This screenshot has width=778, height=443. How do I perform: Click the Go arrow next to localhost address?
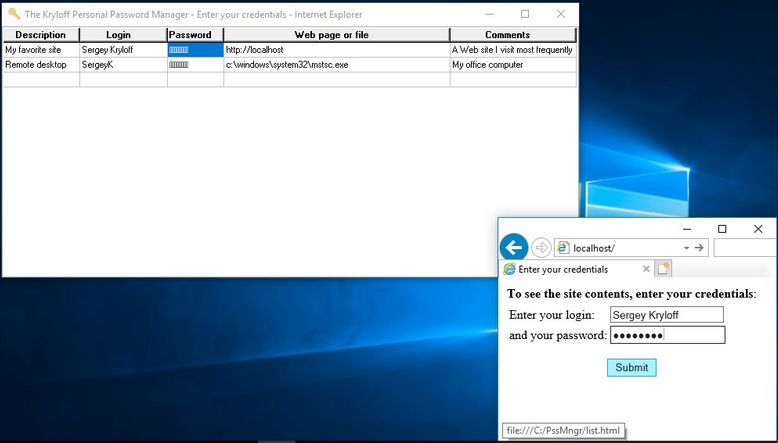click(x=699, y=248)
